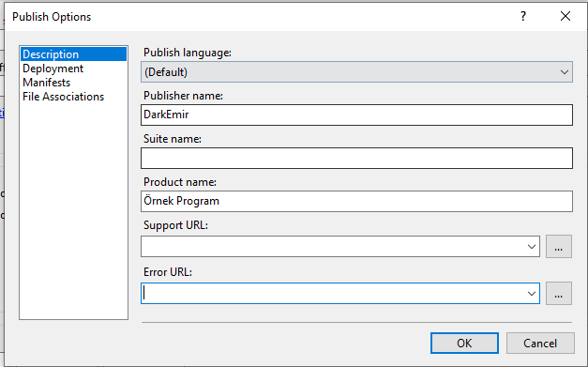Click the Publisher name field containing DarkEmir
This screenshot has height=367, width=588.
click(x=356, y=115)
